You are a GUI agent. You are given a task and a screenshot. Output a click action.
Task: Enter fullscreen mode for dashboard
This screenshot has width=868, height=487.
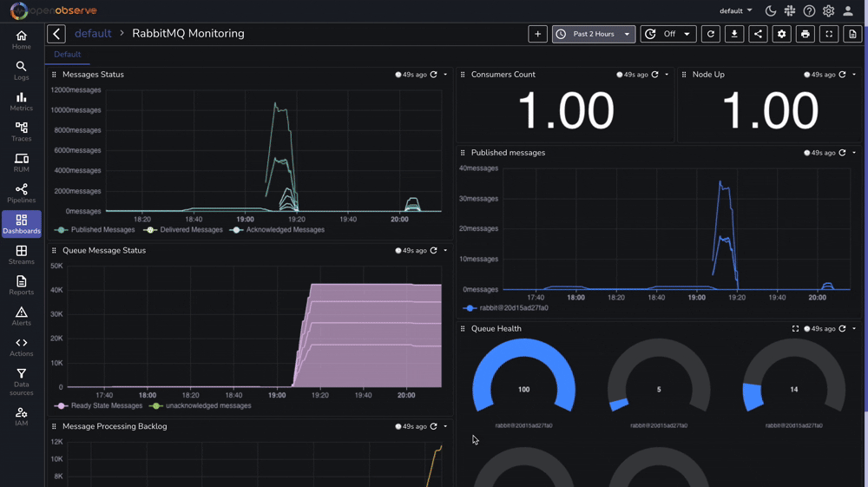(829, 34)
